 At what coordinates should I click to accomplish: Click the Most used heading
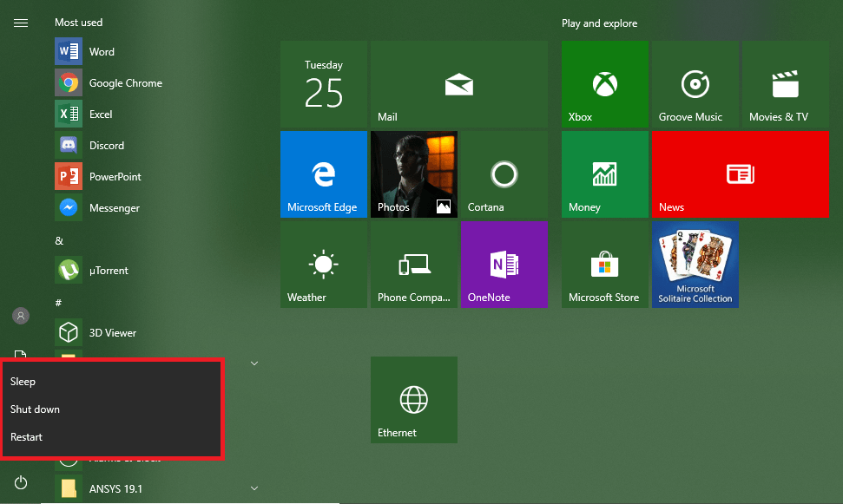point(78,23)
